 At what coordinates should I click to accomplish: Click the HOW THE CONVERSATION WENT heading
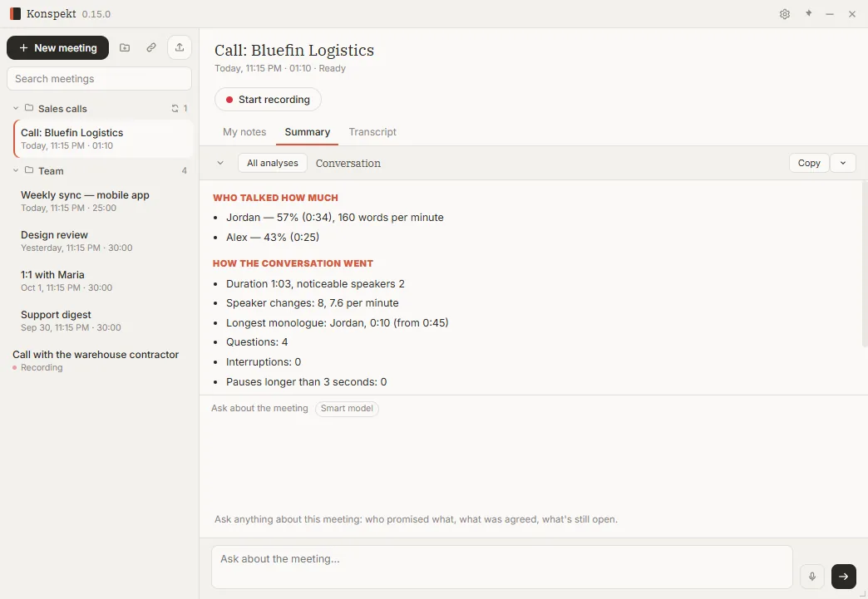293,264
